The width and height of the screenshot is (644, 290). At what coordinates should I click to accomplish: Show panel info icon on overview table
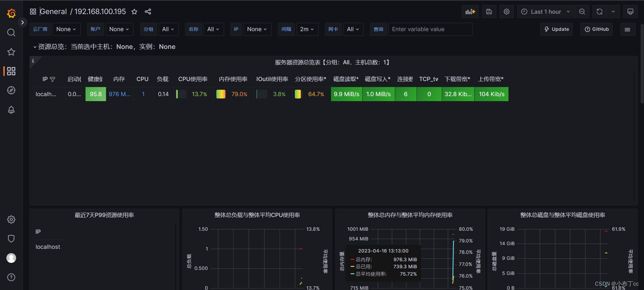coord(33,61)
